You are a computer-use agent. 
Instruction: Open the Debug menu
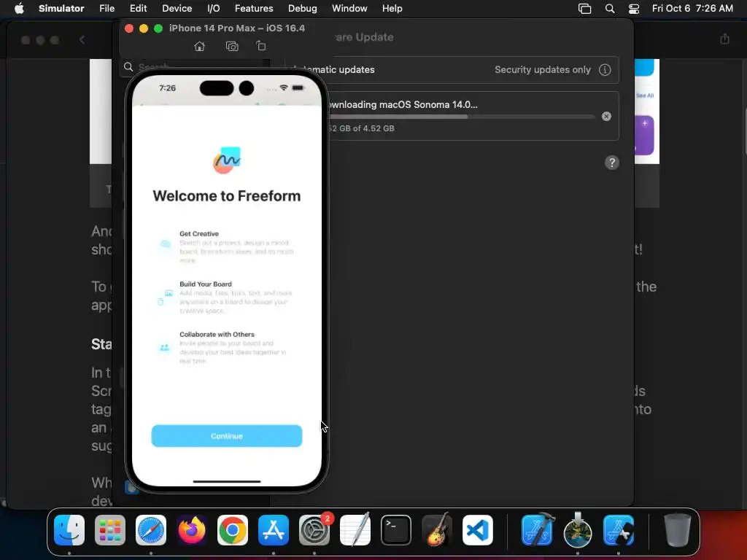click(x=303, y=8)
